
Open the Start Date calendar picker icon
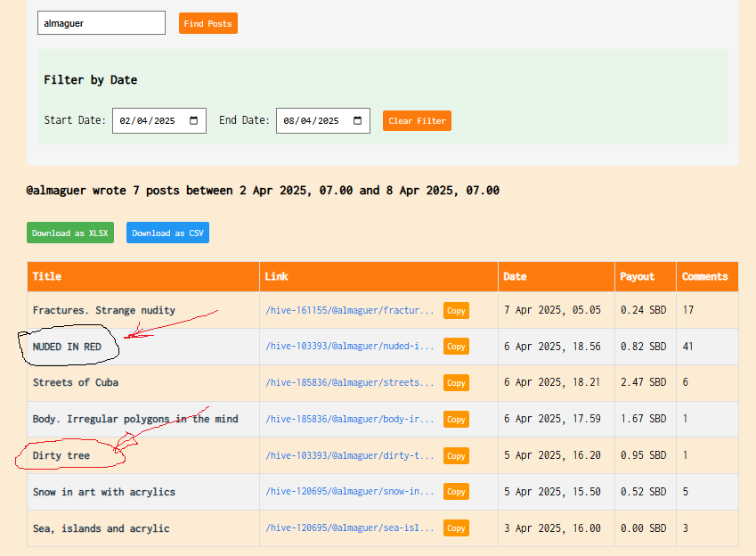tap(194, 120)
